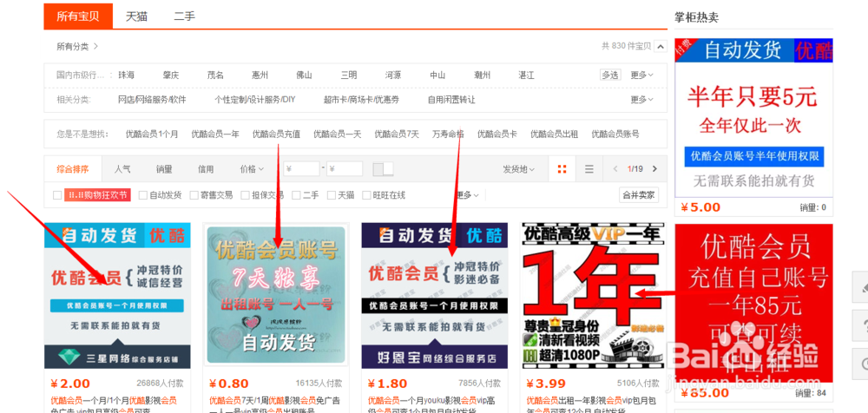This screenshot has height=413, width=868.
Task: Filter by city 珠海
Action: [126, 75]
